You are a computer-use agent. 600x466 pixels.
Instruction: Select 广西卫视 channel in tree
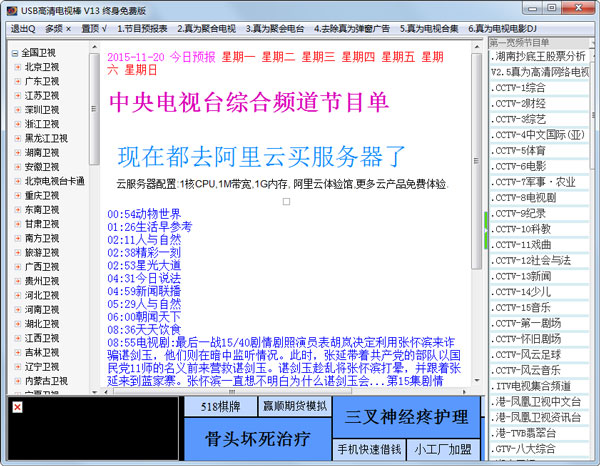(42, 267)
